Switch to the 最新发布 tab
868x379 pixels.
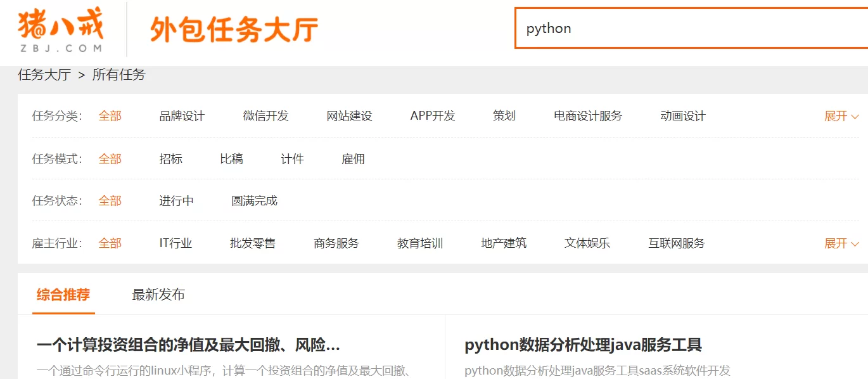[x=158, y=295]
